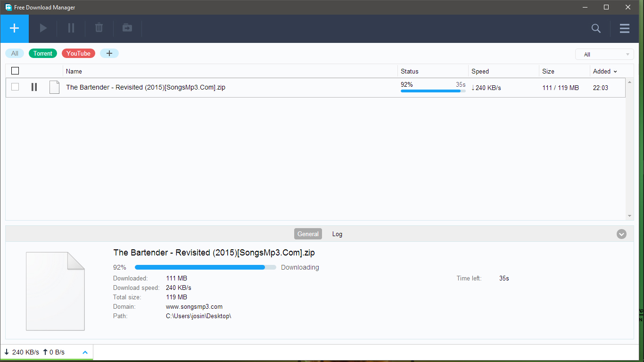
Task: Close the Free Download Manager window
Action: click(x=628, y=7)
